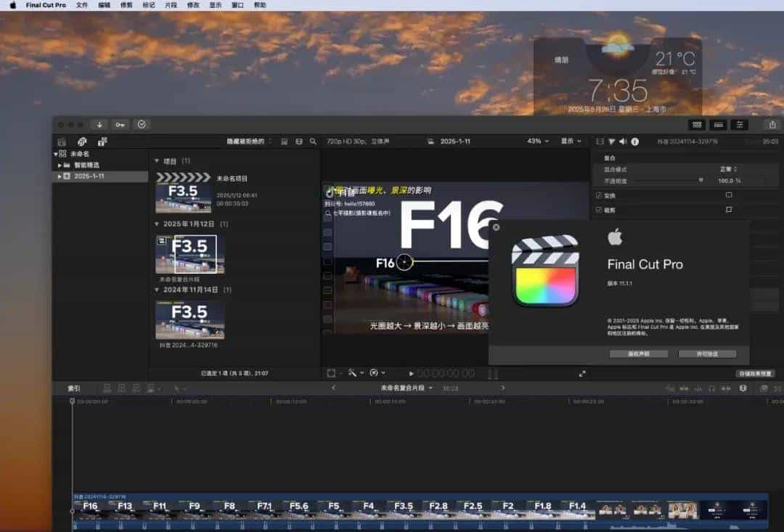The width and height of the screenshot is (784, 532).
Task: Click the 不透明度 opacity slider handle
Action: pyautogui.click(x=701, y=179)
